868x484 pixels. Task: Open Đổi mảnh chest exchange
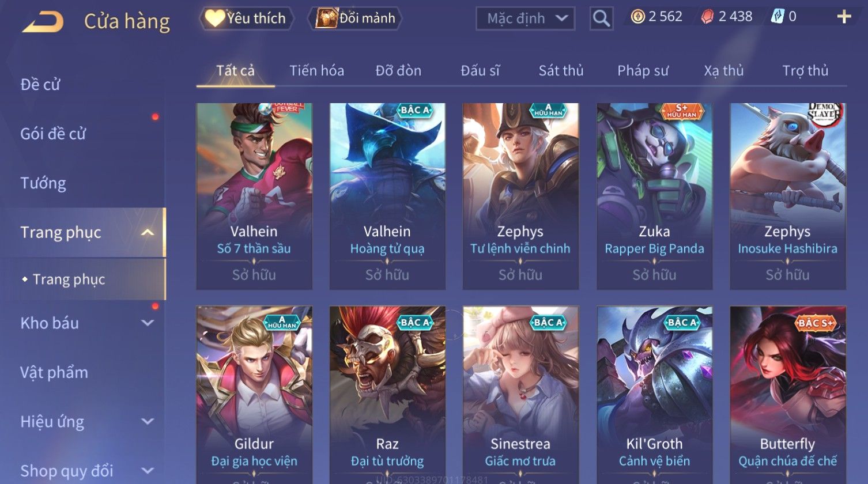355,18
